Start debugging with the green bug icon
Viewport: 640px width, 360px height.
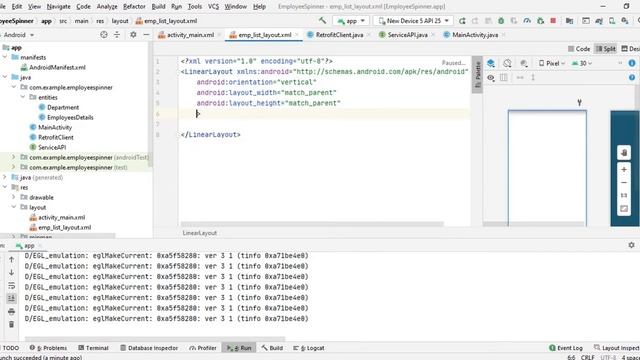coord(501,21)
